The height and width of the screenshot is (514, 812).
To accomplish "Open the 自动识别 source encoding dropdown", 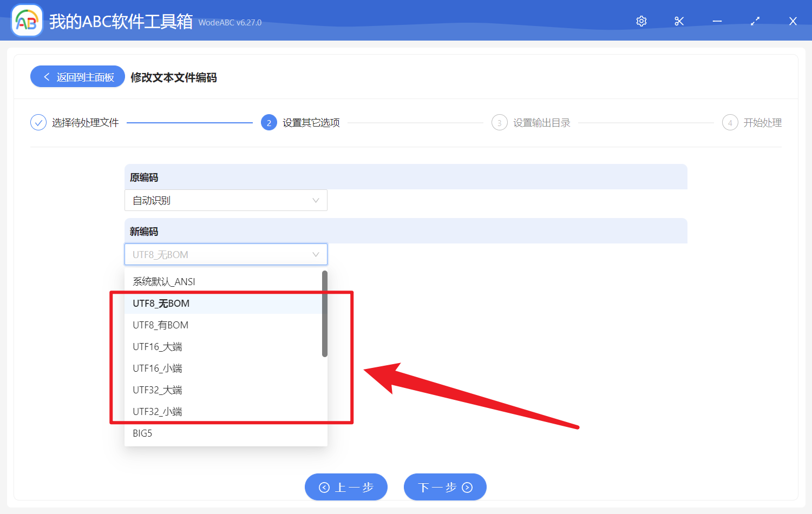I will click(x=226, y=200).
